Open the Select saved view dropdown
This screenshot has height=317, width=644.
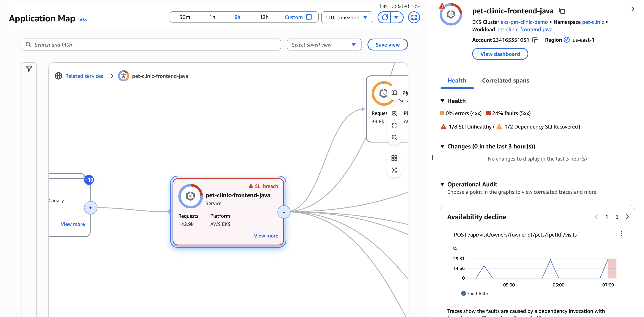pos(324,45)
